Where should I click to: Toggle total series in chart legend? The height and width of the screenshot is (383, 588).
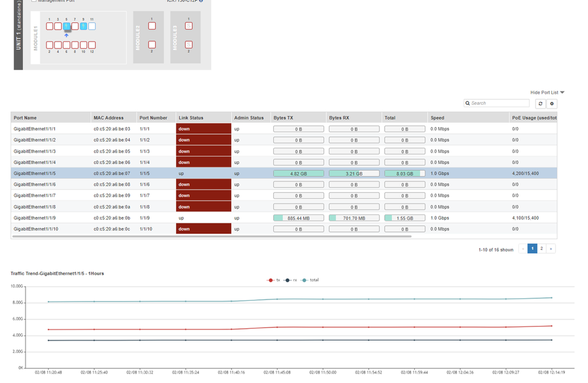(310, 280)
